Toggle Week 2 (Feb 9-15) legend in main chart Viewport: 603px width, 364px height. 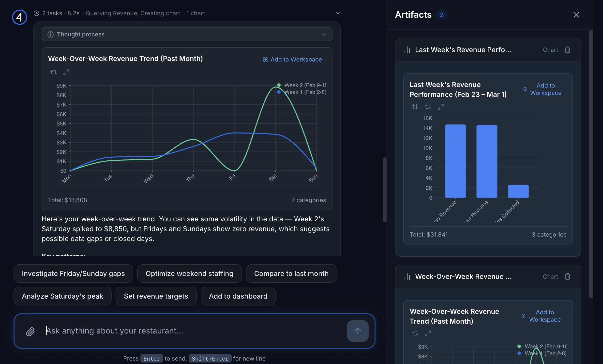pyautogui.click(x=302, y=85)
